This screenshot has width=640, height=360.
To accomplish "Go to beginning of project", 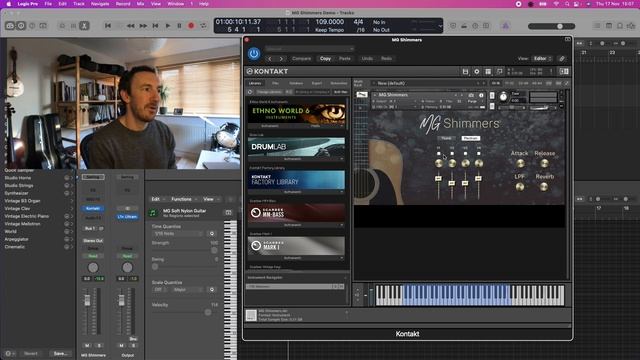I will click(x=108, y=26).
